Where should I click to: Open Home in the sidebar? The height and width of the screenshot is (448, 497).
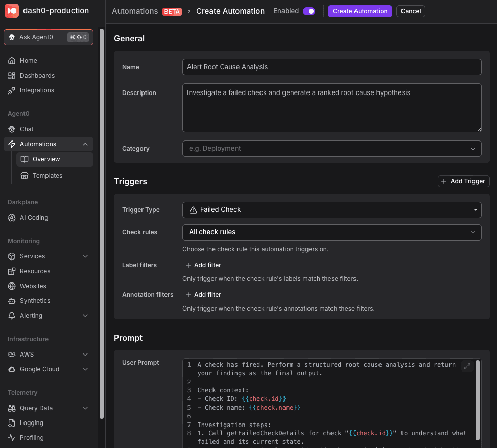pos(49,61)
